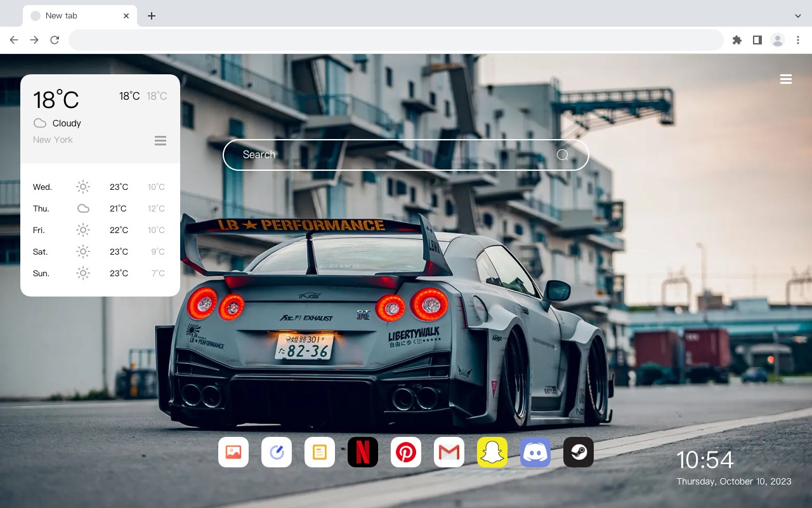812x508 pixels.
Task: Open the Steam shortcut
Action: coord(579,452)
